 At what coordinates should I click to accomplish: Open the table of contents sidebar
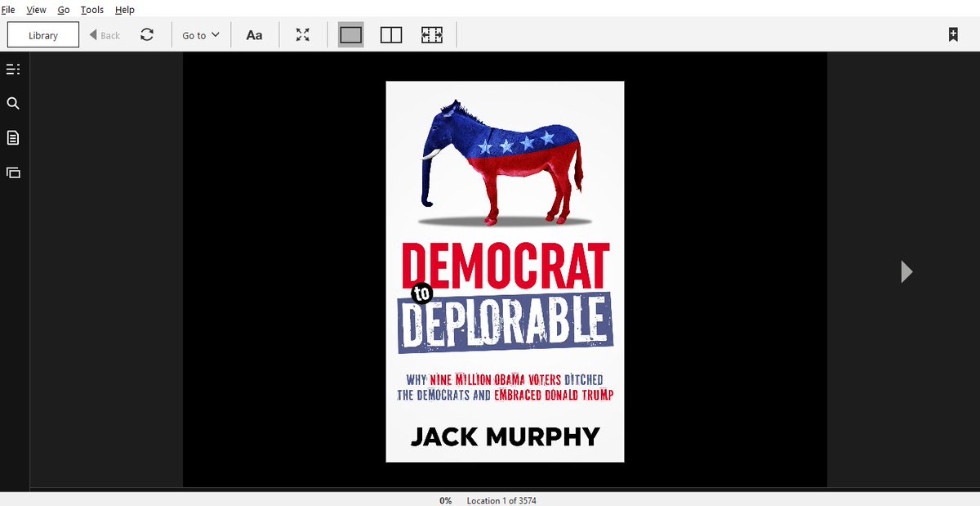13,69
